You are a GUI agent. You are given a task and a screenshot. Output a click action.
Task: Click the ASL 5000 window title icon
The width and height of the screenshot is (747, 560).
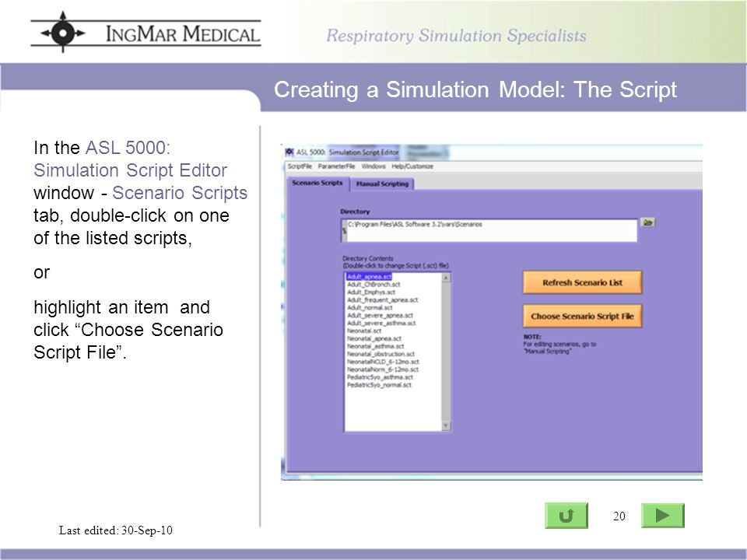[289, 152]
